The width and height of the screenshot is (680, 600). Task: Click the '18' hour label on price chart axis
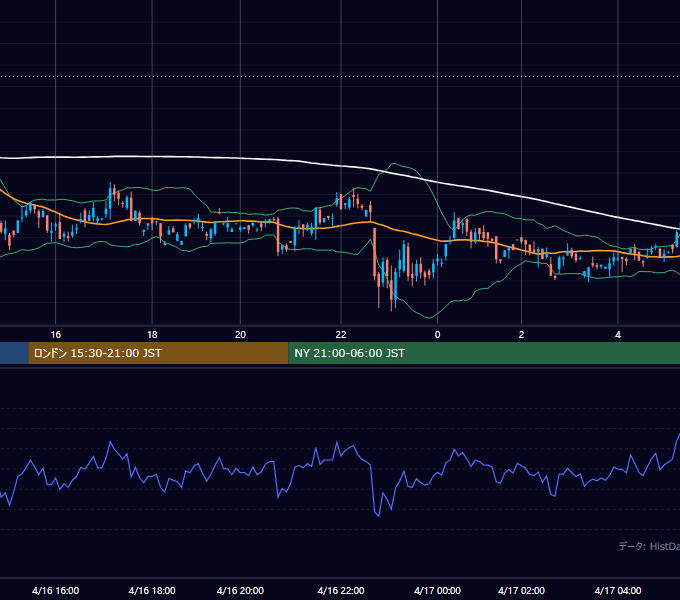pos(152,335)
